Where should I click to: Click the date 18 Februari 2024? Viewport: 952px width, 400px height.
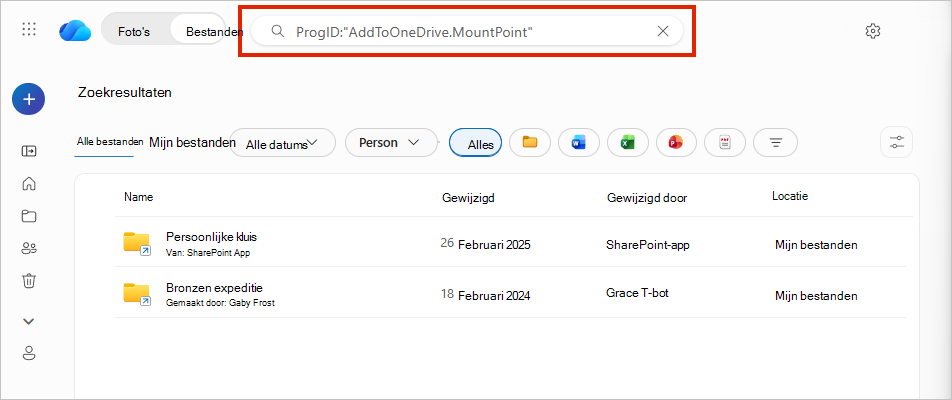(485, 296)
